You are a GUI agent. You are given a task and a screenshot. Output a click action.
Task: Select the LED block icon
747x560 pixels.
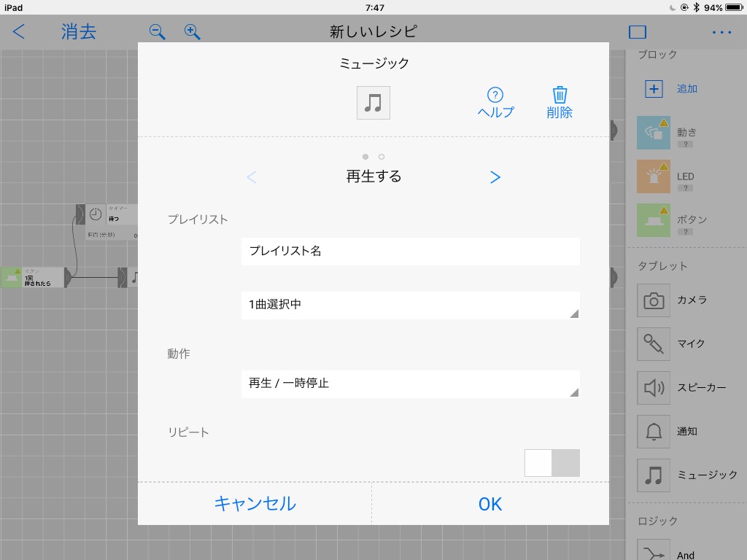[x=654, y=176]
